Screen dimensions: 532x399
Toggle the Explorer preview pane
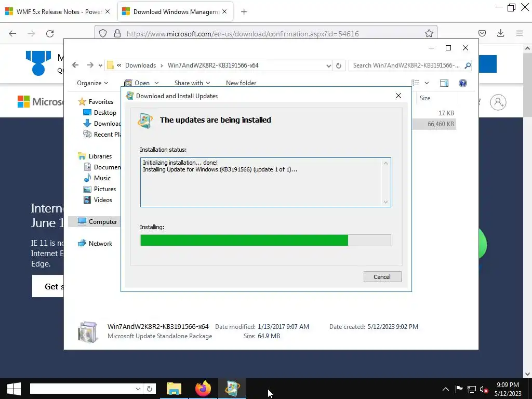[x=444, y=83]
